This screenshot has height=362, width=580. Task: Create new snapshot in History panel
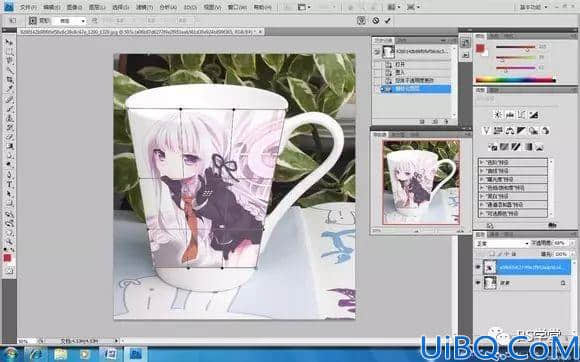click(x=435, y=121)
